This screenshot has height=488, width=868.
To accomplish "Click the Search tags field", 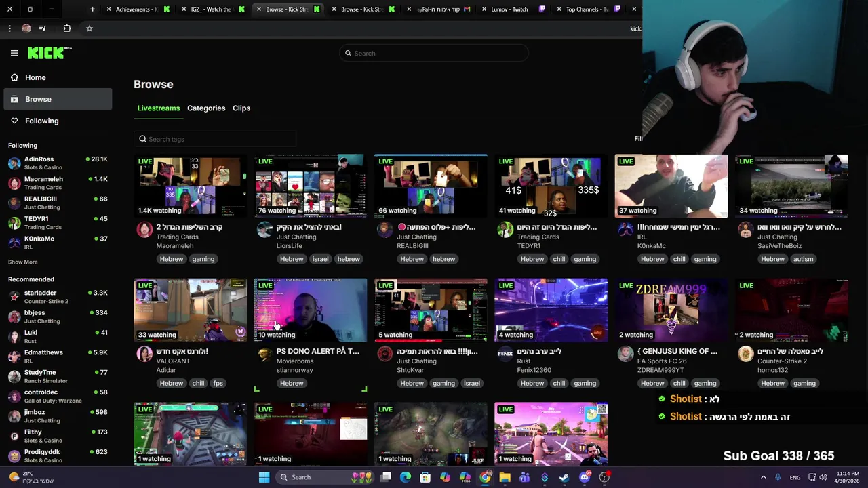I will (215, 139).
